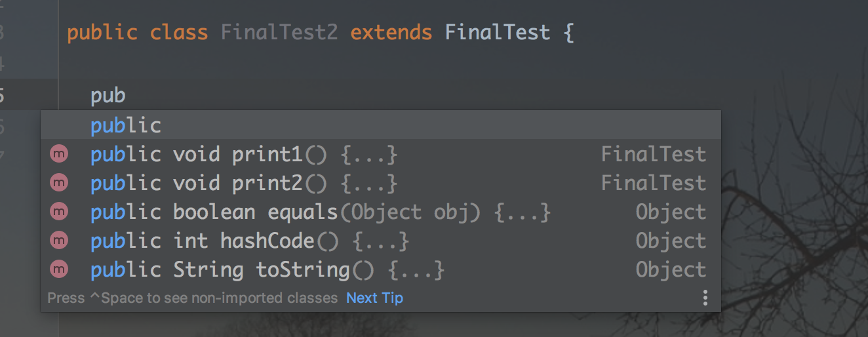Click the 'Press ^Space' hint text
Viewport: 868px width, 337px height.
click(192, 298)
